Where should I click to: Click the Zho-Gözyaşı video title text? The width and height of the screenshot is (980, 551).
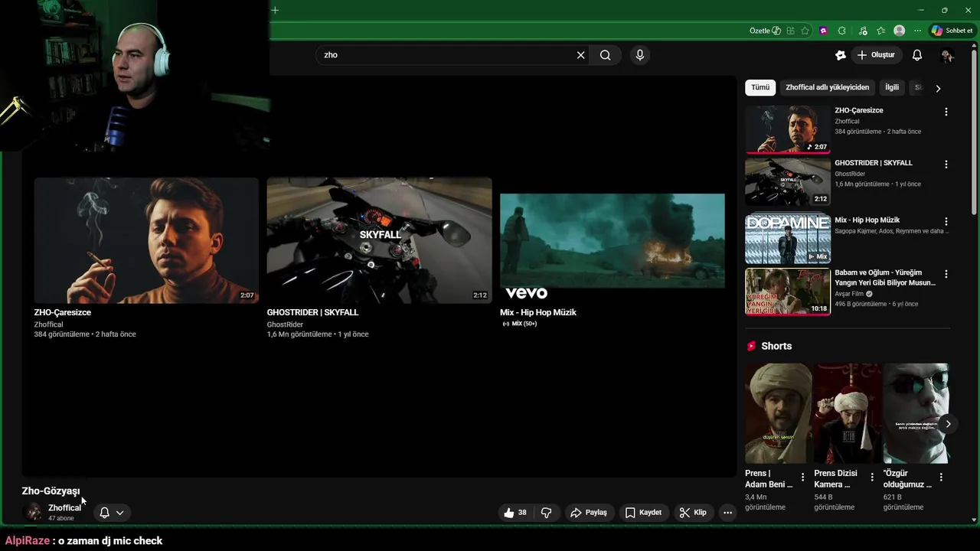click(51, 491)
